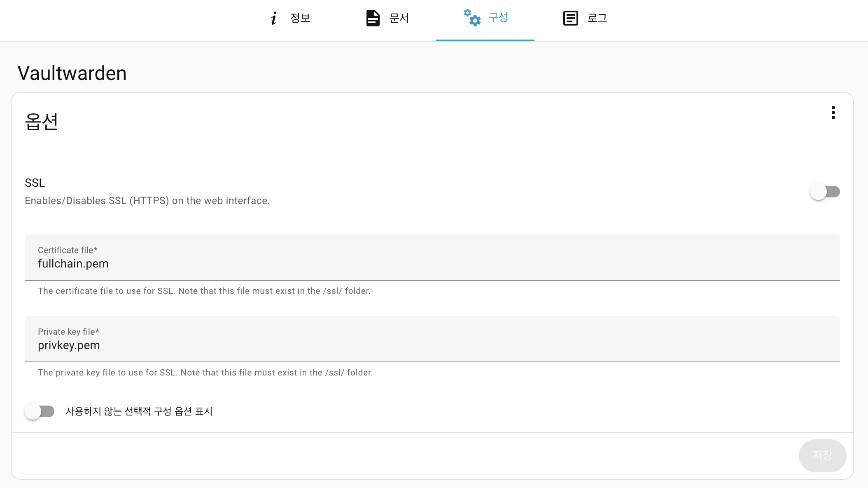Open the 로그 (Log) tab

pyautogui.click(x=585, y=19)
